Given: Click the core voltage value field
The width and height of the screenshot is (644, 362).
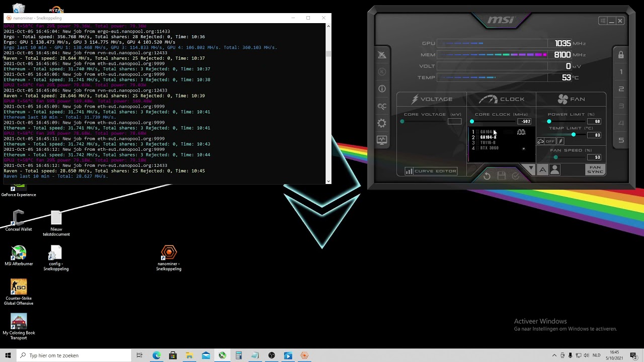Looking at the screenshot, I should pyautogui.click(x=454, y=122).
